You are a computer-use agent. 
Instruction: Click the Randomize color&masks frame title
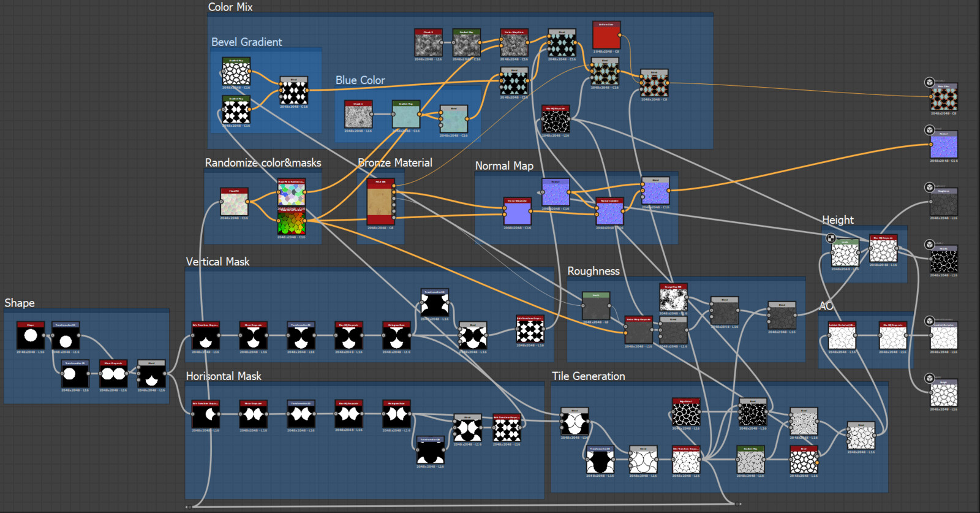(263, 162)
